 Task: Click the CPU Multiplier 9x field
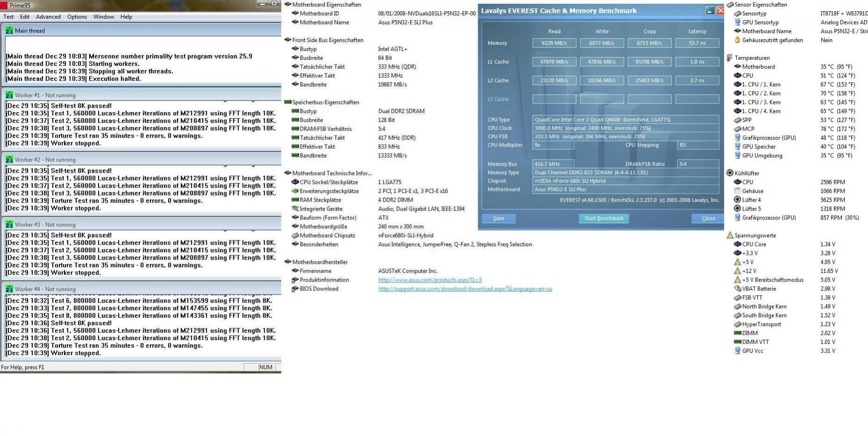tap(553, 145)
